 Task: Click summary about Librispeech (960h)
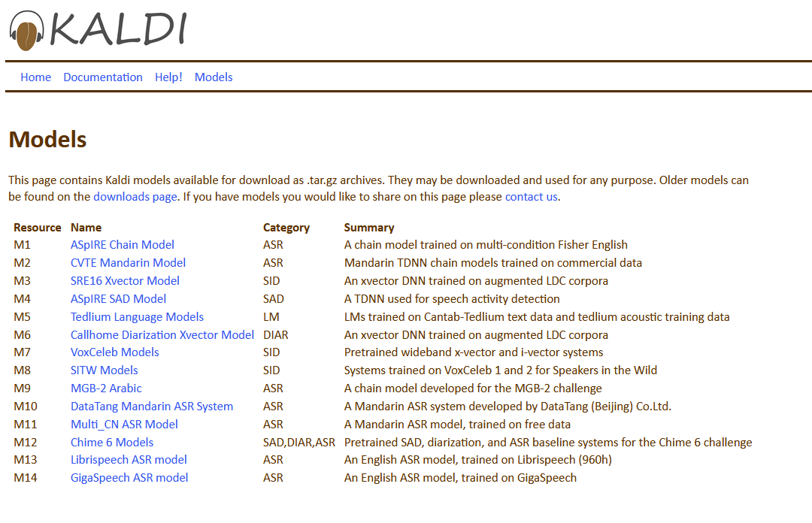[478, 460]
